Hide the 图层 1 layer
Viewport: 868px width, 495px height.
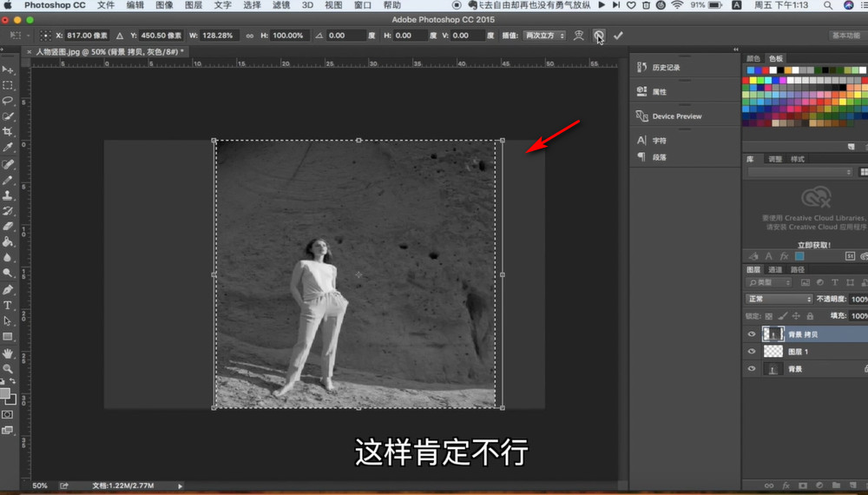751,351
